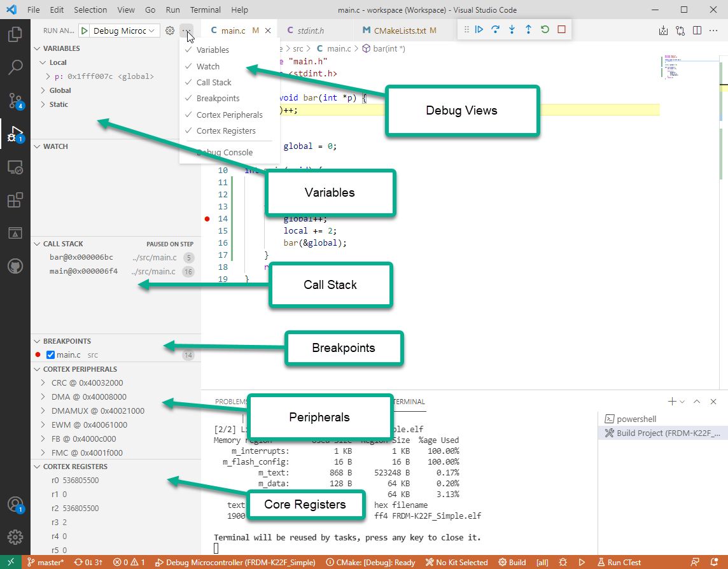Open the editor More Actions ellipsis
Screen dimensions: 728x569
tap(713, 31)
